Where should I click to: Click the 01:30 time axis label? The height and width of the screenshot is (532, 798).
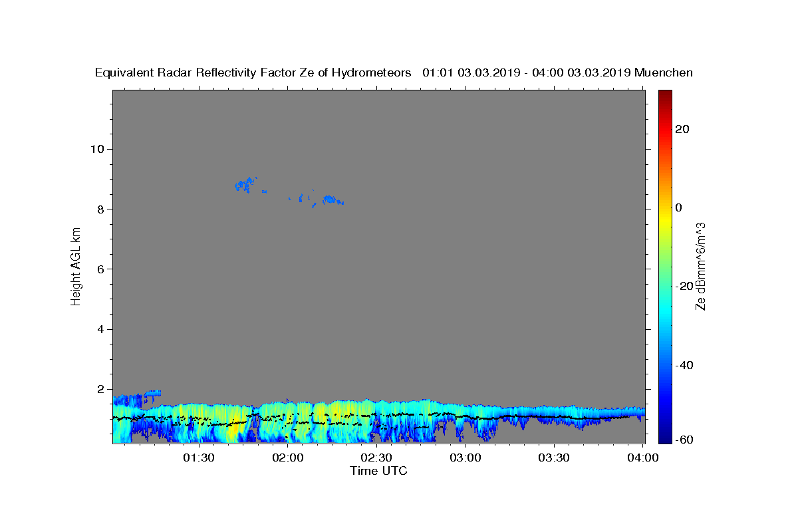(199, 458)
